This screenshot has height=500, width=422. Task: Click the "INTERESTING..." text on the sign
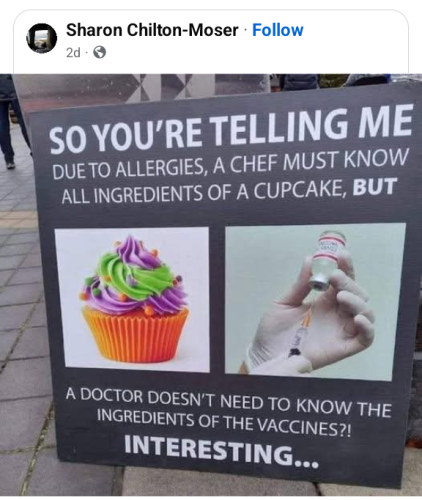(x=221, y=451)
